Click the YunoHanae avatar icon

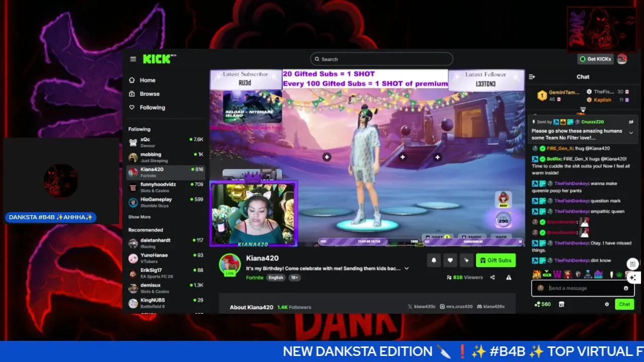tap(133, 258)
